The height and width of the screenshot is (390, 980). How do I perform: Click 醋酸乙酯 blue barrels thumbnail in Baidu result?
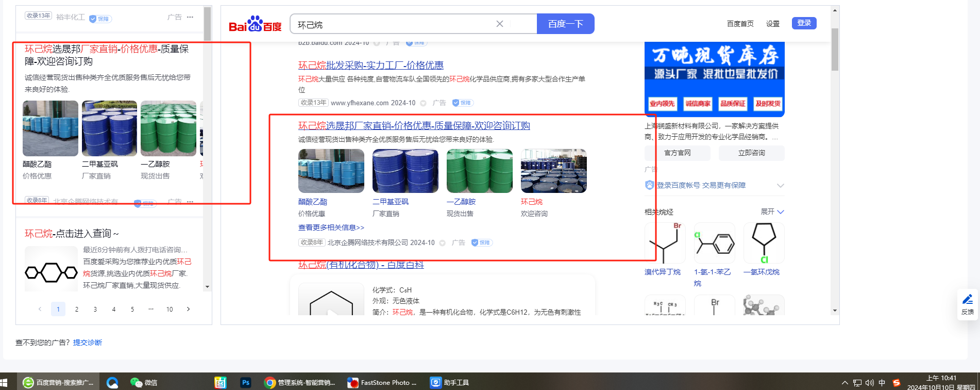(x=331, y=171)
